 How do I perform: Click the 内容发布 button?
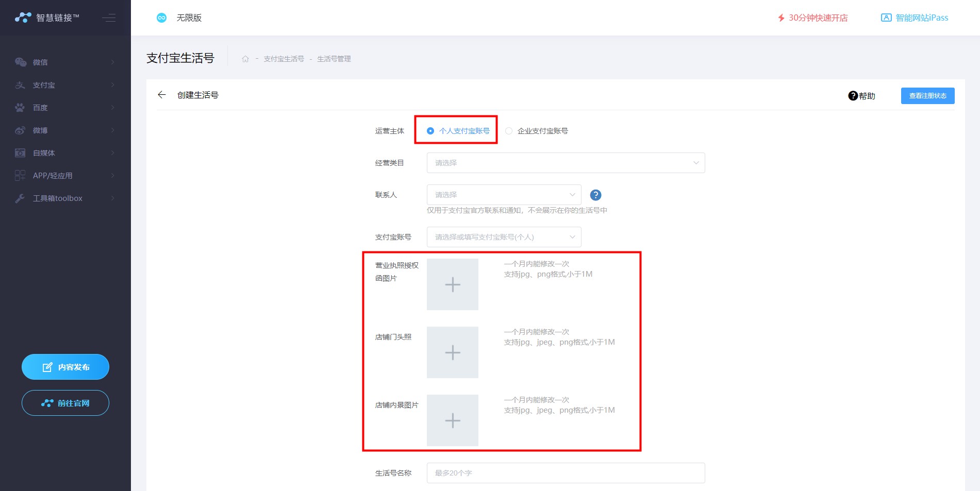click(x=65, y=367)
